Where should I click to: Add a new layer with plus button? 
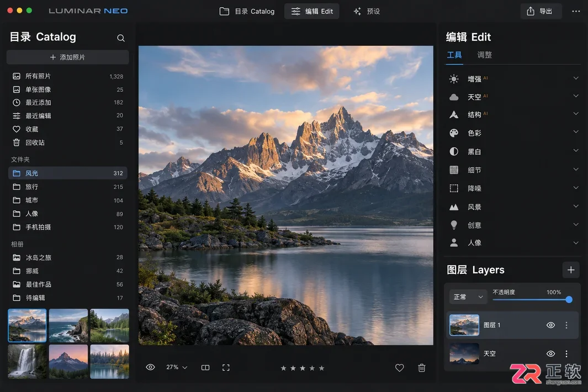571,270
